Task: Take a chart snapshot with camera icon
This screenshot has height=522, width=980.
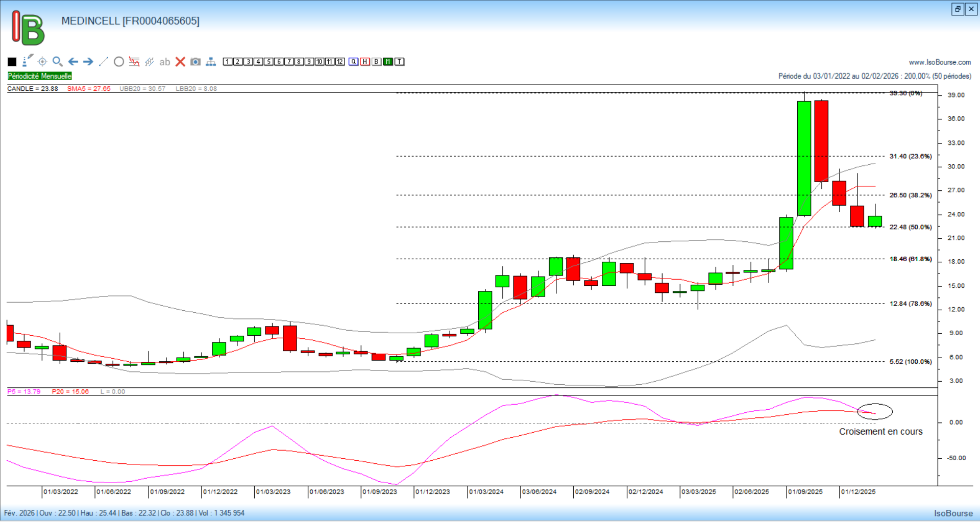Action: point(195,62)
